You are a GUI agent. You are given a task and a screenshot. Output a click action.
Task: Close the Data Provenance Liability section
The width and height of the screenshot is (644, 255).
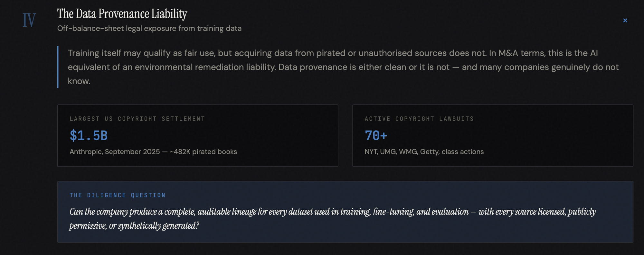point(625,21)
